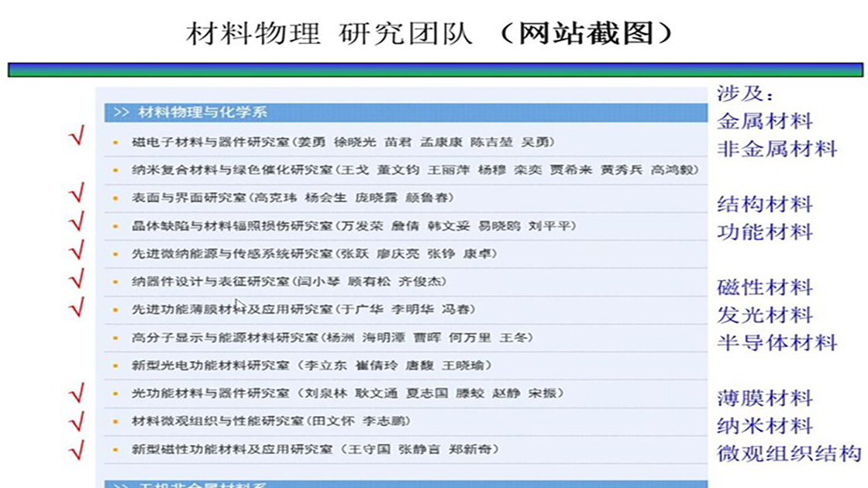868x488 pixels.
Task: Click the 薄膜材料 text on the right
Action: click(x=765, y=398)
